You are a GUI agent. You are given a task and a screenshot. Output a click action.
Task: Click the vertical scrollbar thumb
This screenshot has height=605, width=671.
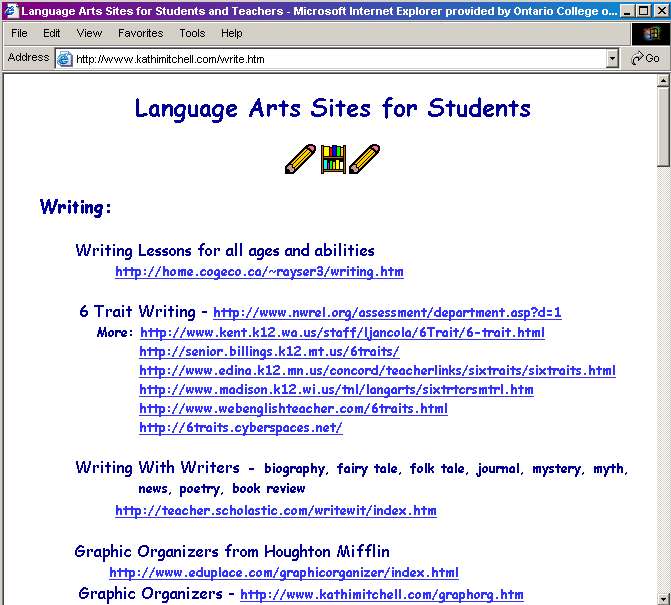[663, 126]
